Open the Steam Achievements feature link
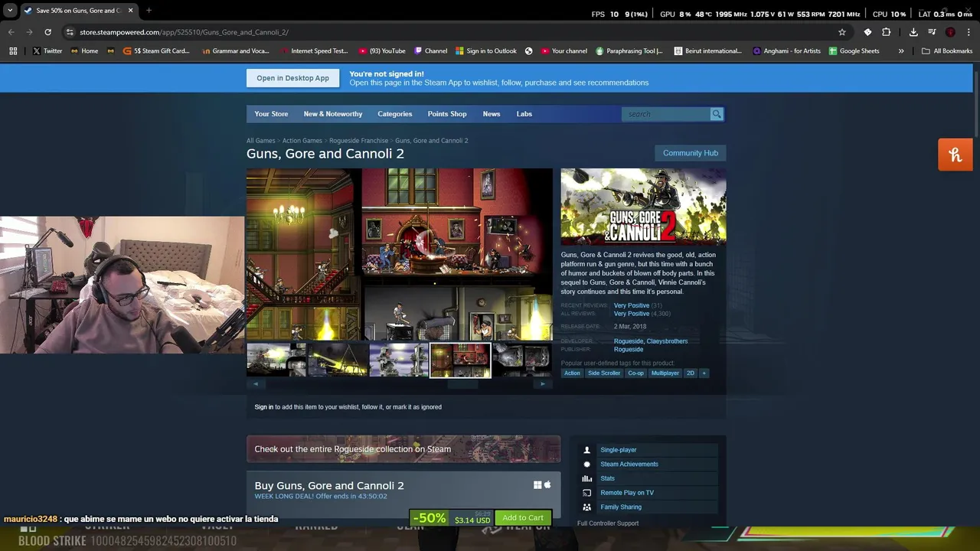 pyautogui.click(x=629, y=465)
